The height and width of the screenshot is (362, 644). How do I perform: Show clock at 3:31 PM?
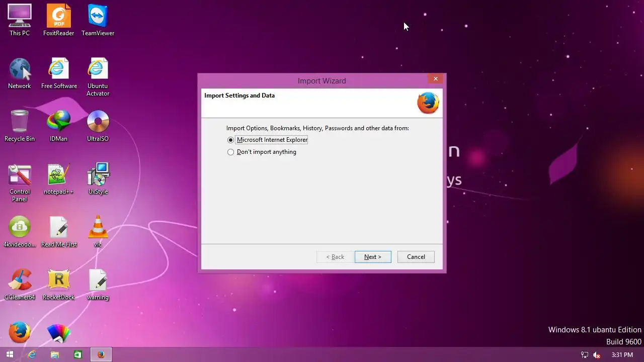point(622,355)
